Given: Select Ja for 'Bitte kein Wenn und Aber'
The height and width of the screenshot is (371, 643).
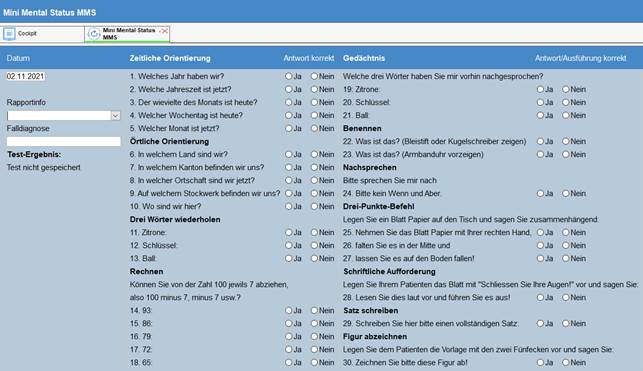Looking at the screenshot, I should pyautogui.click(x=540, y=193).
